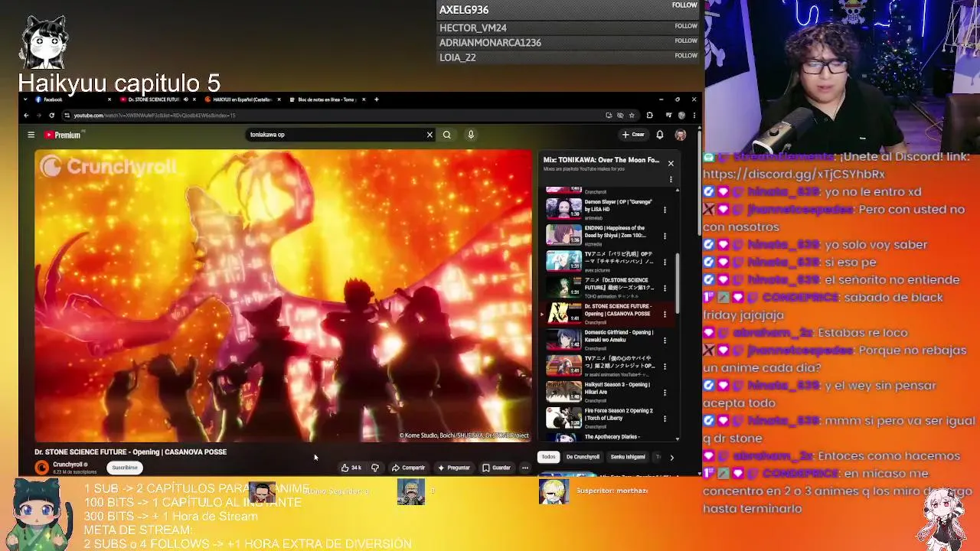Click the Suscribirse button
The image size is (980, 551).
tap(125, 468)
